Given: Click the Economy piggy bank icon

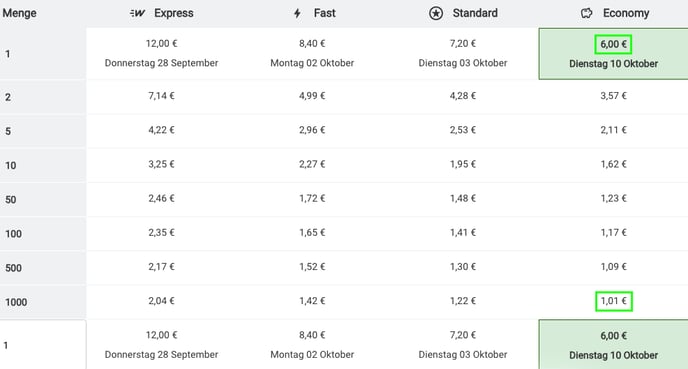Looking at the screenshot, I should pyautogui.click(x=587, y=13).
